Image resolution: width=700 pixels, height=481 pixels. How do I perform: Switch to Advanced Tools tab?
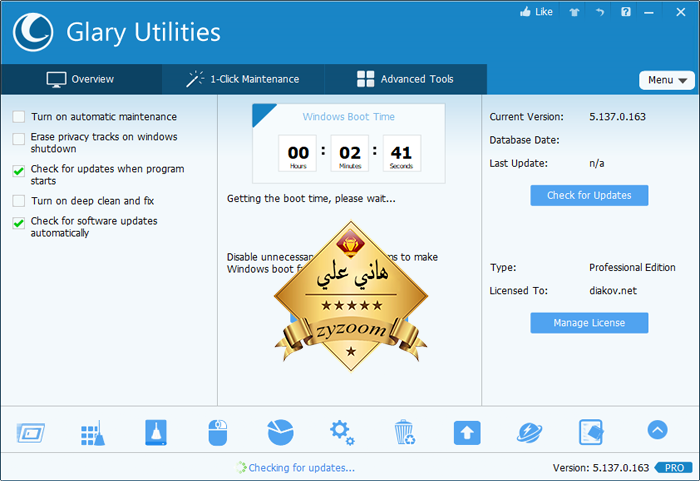pos(405,79)
